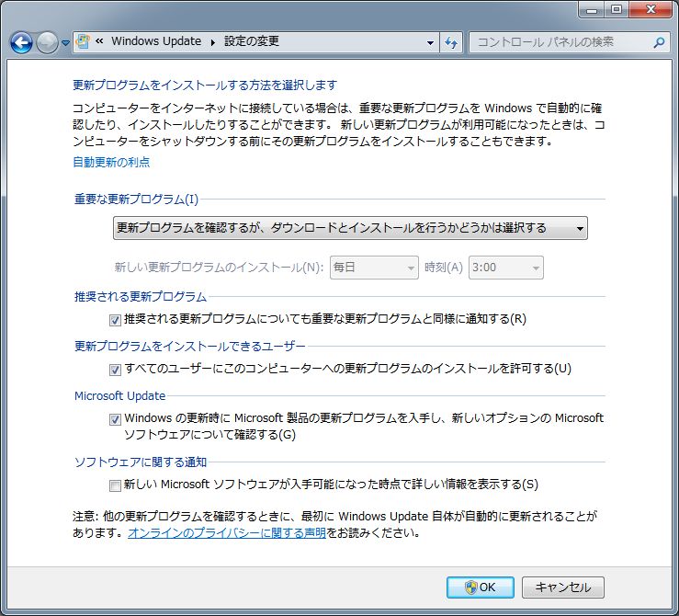The image size is (679, 616).
Task: Uncheck すべてのユーザーにインストールを許可する checkbox
Action: [x=115, y=370]
